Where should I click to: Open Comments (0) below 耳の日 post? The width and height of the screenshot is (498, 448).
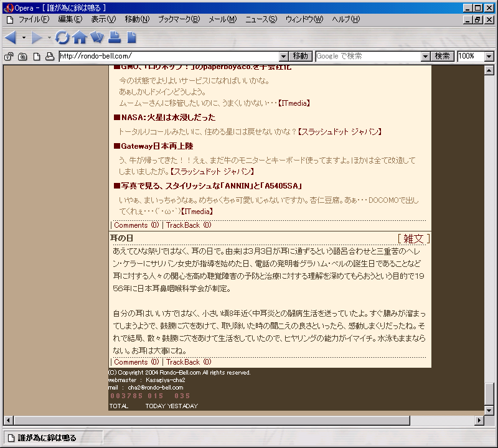click(136, 362)
